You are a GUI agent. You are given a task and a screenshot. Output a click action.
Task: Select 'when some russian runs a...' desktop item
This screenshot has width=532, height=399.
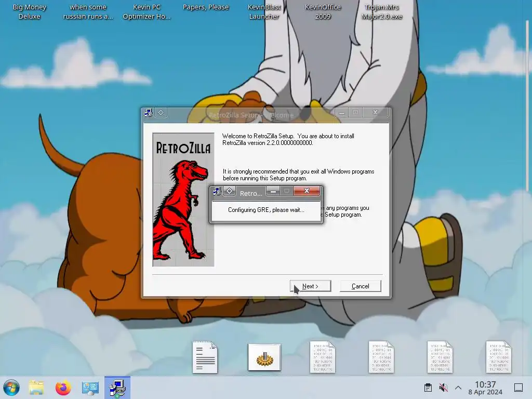88,11
